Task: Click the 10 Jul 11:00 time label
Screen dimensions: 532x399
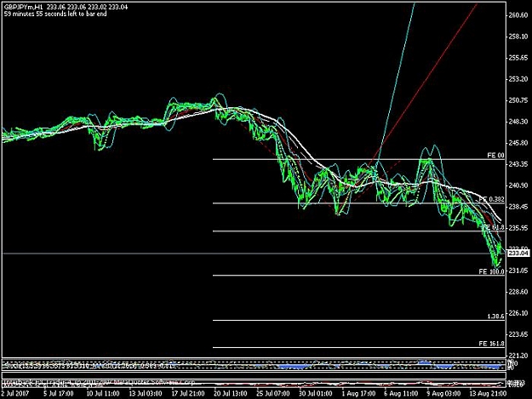Action: click(102, 394)
